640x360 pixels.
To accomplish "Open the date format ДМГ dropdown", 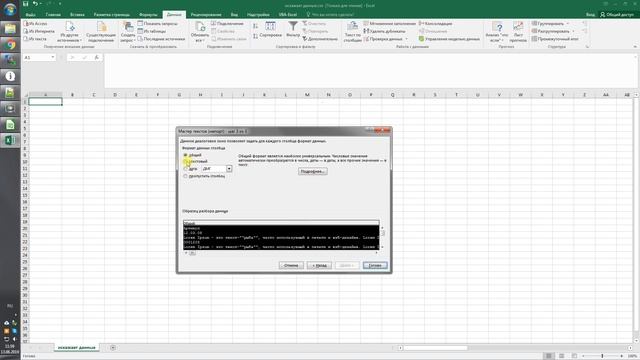I will [x=229, y=169].
